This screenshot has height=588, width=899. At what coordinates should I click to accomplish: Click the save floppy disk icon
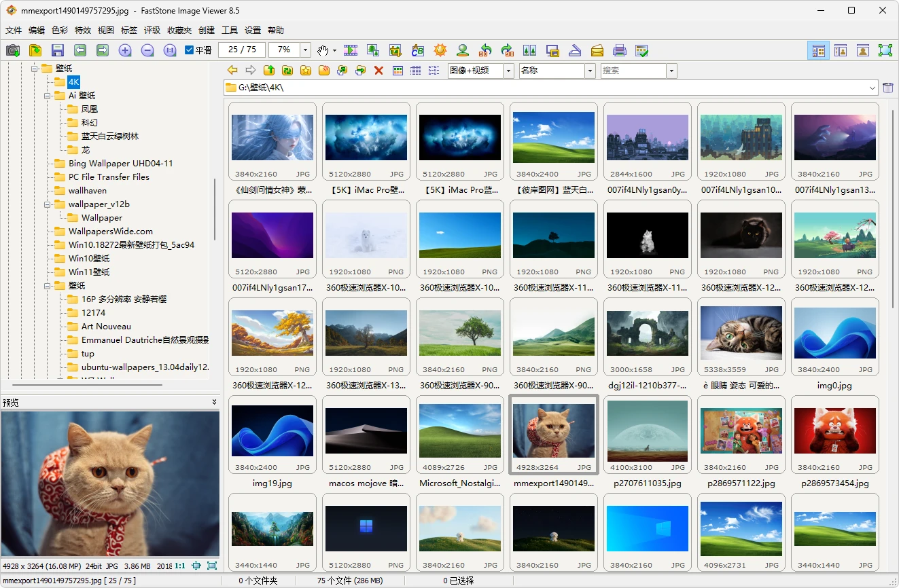point(58,50)
